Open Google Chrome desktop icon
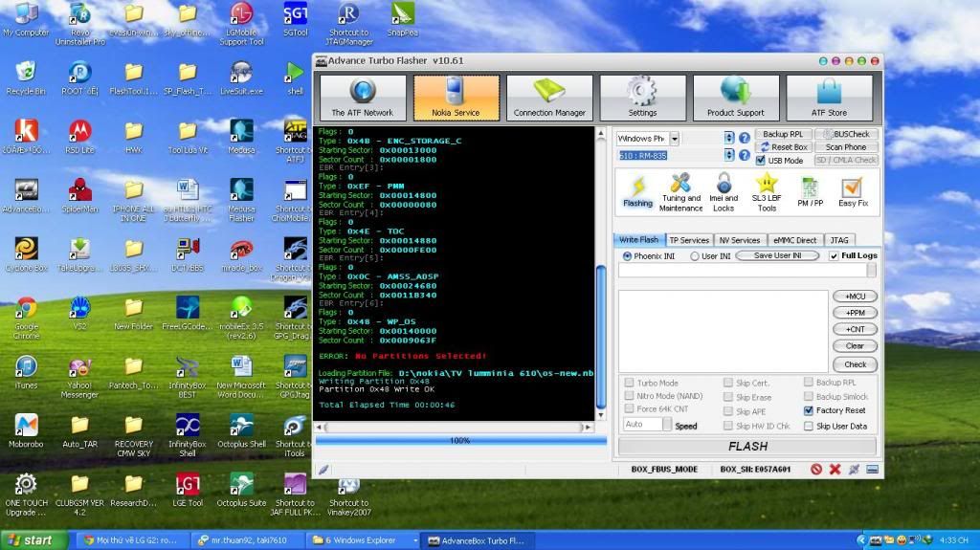Screen dimensions: 980x550 26,318
